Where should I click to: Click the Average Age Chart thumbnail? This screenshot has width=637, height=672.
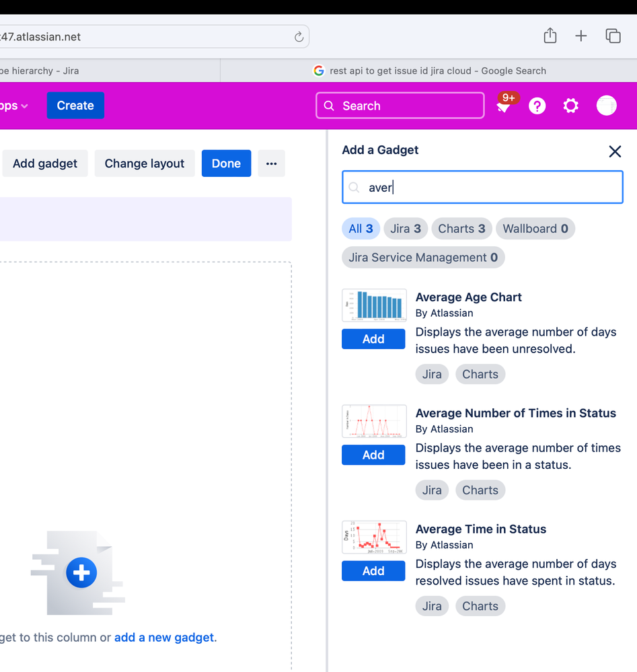[x=374, y=305]
